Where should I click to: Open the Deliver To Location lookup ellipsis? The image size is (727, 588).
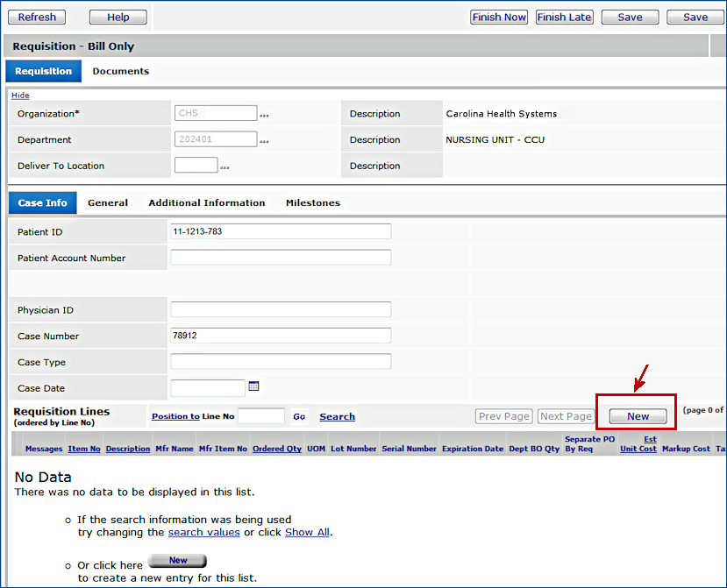point(224,166)
